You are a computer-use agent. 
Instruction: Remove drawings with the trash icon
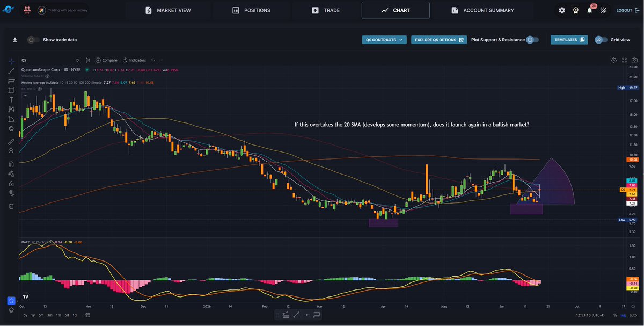[x=11, y=206]
